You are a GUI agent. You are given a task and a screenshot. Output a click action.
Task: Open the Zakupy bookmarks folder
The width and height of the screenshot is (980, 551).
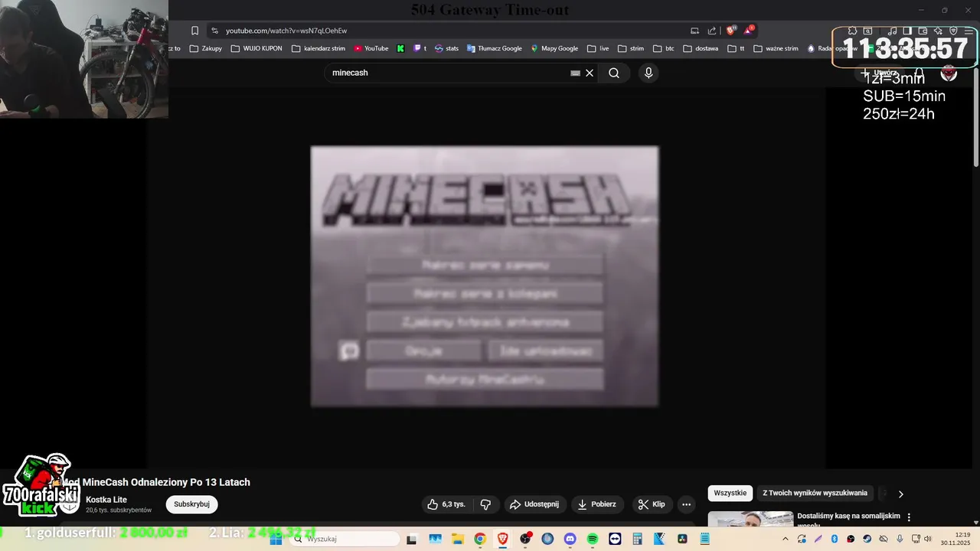click(206, 48)
